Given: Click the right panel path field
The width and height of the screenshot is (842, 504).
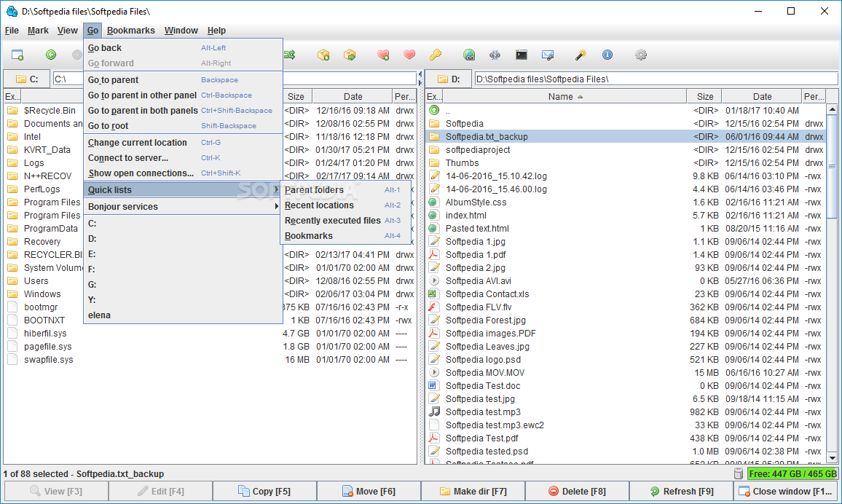Looking at the screenshot, I should (x=656, y=79).
